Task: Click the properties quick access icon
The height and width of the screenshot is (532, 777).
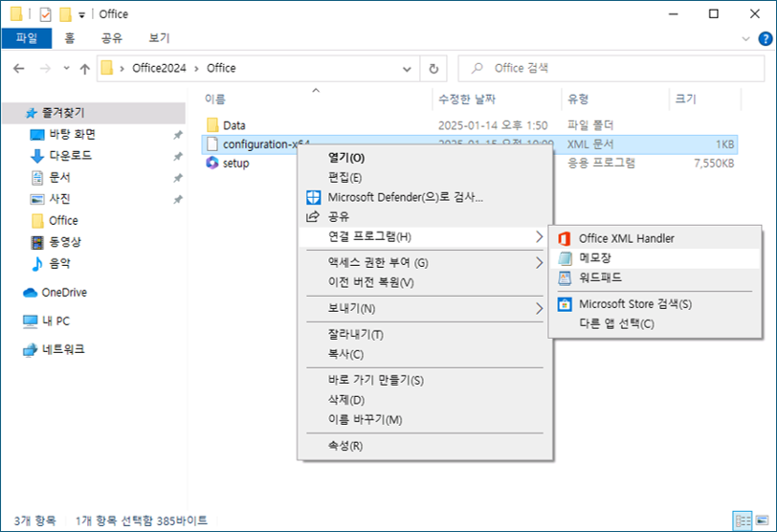Action: [45, 14]
